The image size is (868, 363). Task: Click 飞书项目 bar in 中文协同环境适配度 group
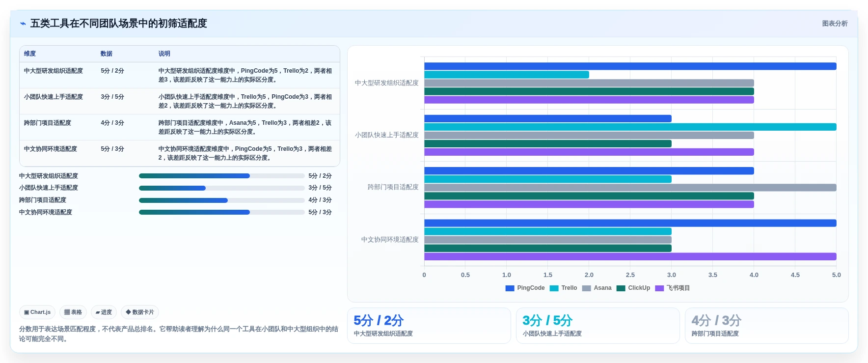point(630,256)
